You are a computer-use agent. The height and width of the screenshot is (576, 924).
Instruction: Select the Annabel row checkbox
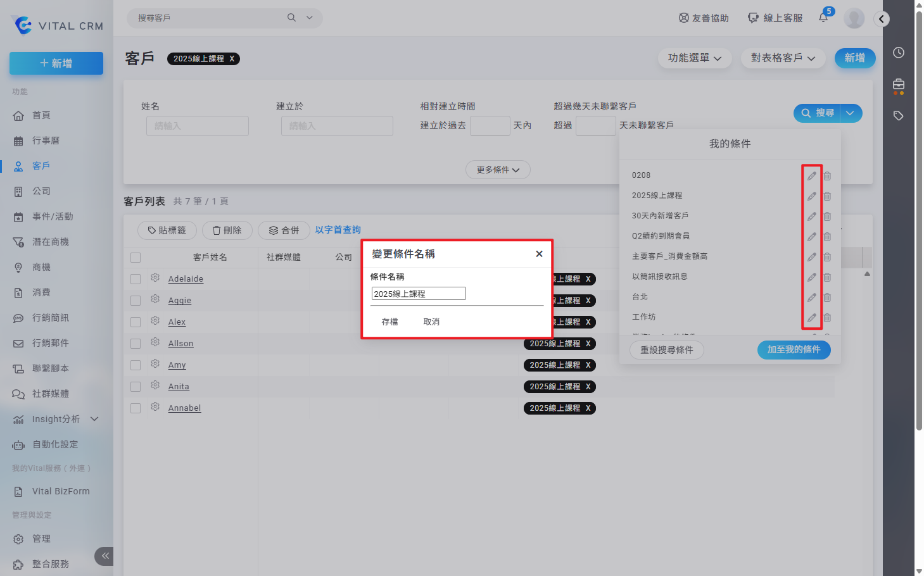136,408
